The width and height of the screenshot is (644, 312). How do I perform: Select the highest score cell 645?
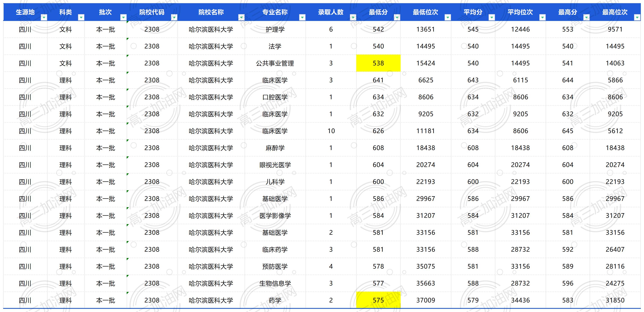(x=568, y=131)
